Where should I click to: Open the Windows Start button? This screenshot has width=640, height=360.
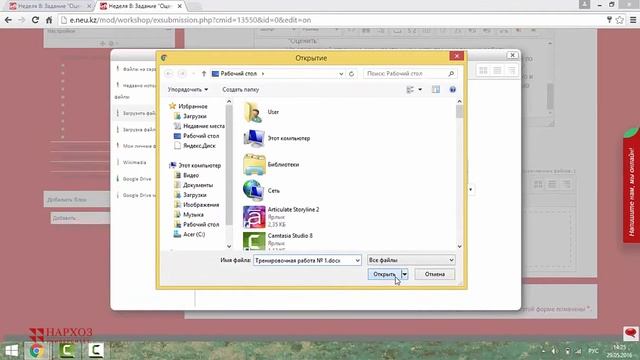point(12,350)
